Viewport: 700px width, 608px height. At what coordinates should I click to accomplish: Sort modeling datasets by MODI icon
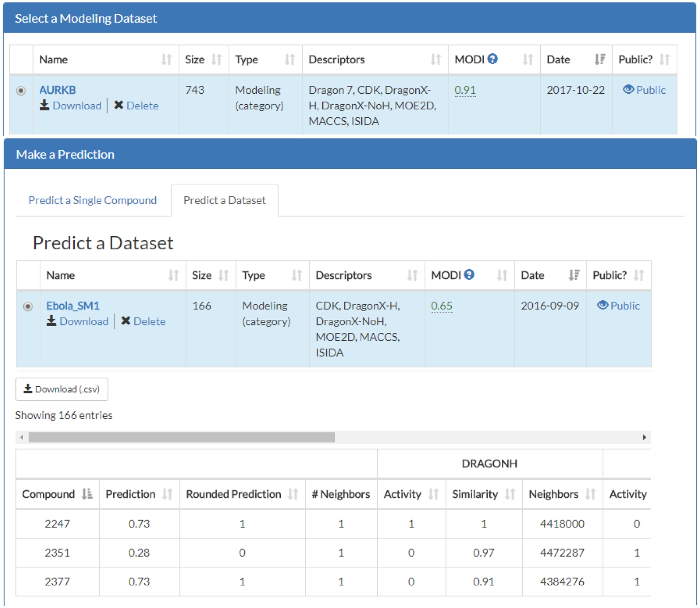click(528, 59)
